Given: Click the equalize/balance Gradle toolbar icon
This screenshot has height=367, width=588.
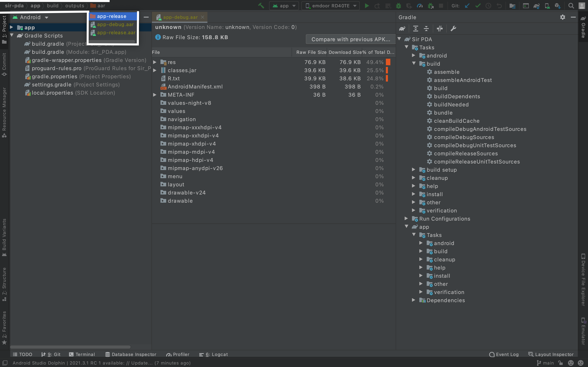Looking at the screenshot, I should 427,28.
